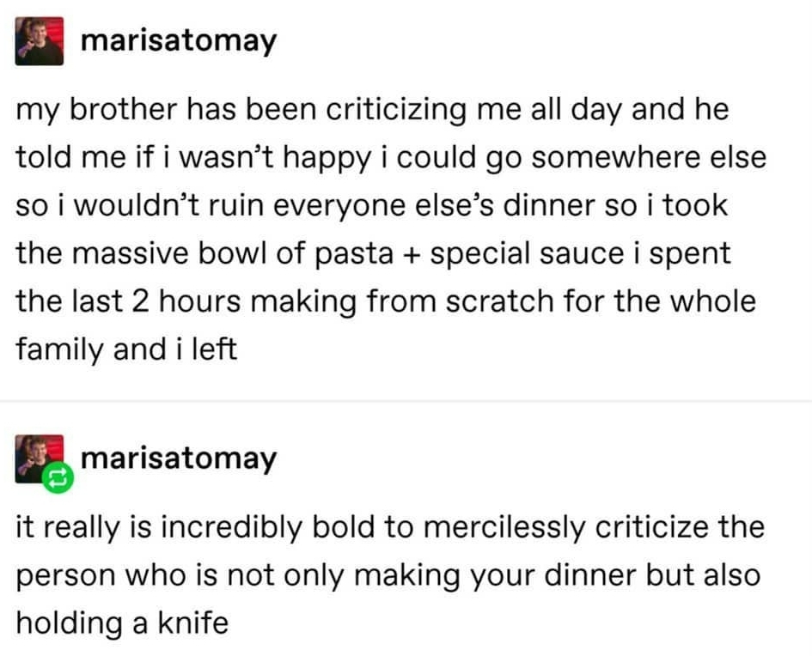The height and width of the screenshot is (656, 812).
Task: Click the line starting 'told me if'
Action: (390, 158)
